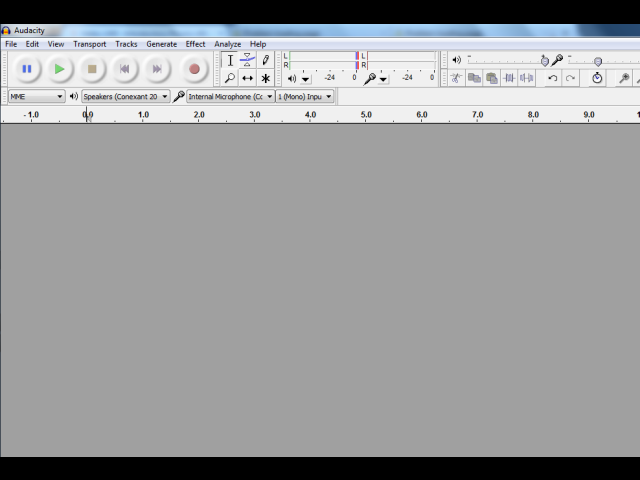Open the View menu
Image resolution: width=640 pixels, height=480 pixels.
pyautogui.click(x=56, y=44)
